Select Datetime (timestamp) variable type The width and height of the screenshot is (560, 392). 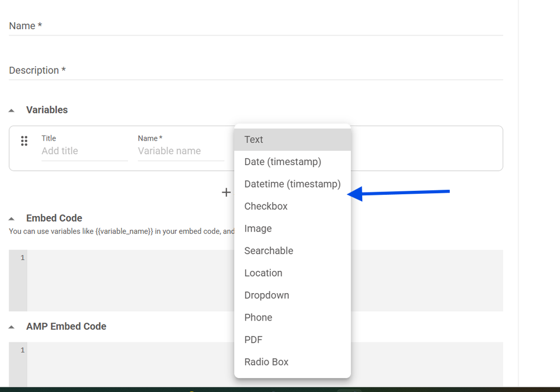[x=292, y=184]
